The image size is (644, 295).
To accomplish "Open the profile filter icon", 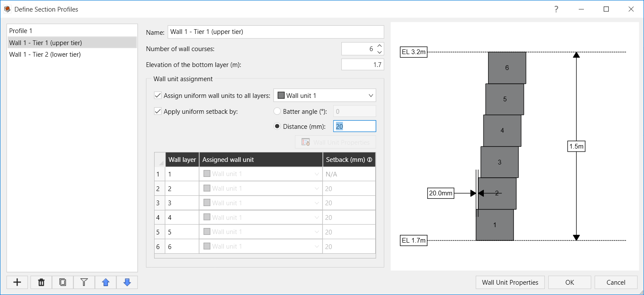I will (x=84, y=282).
